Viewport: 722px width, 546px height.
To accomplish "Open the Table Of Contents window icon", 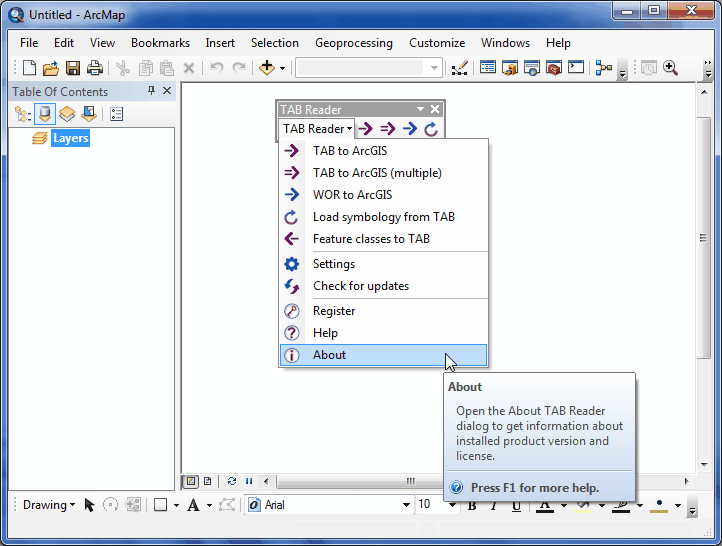I will point(488,68).
